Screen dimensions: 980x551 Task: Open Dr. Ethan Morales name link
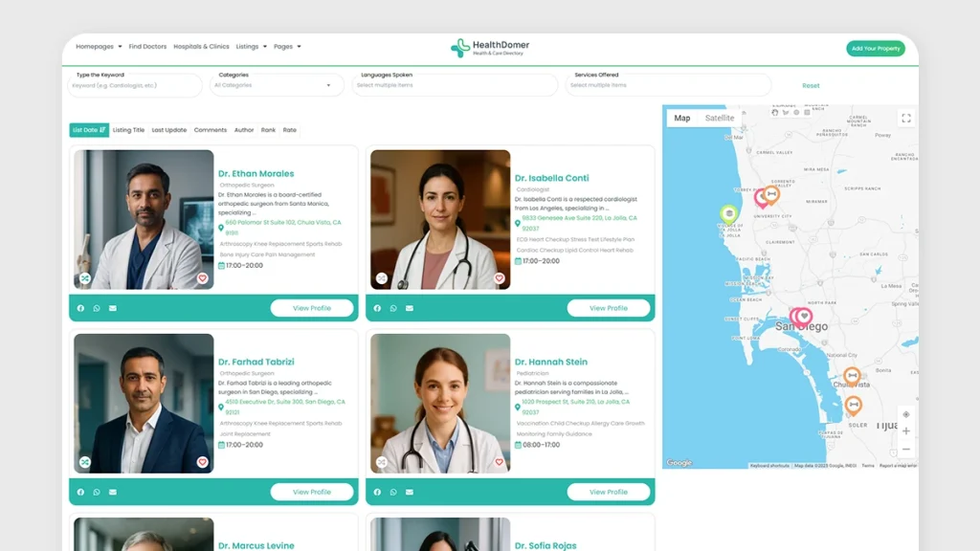[x=256, y=174]
